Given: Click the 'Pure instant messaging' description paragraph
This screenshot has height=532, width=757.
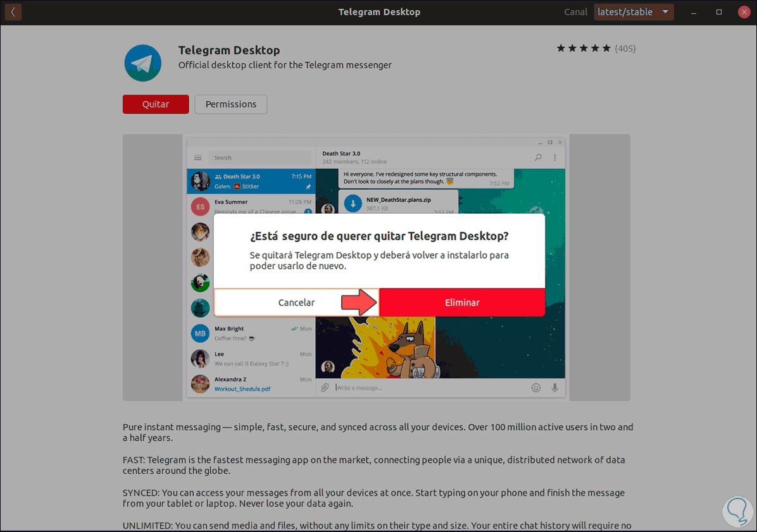Looking at the screenshot, I should [x=378, y=433].
